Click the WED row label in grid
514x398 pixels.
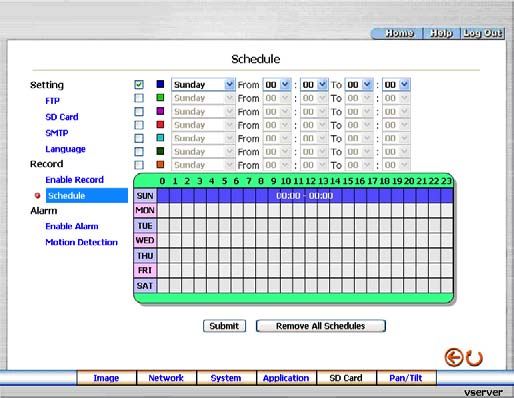[x=145, y=240]
